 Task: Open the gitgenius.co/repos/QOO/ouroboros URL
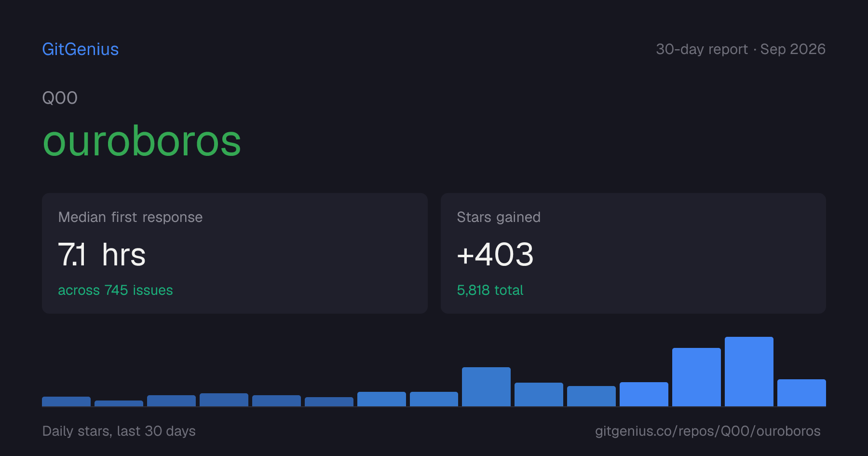coord(707,431)
